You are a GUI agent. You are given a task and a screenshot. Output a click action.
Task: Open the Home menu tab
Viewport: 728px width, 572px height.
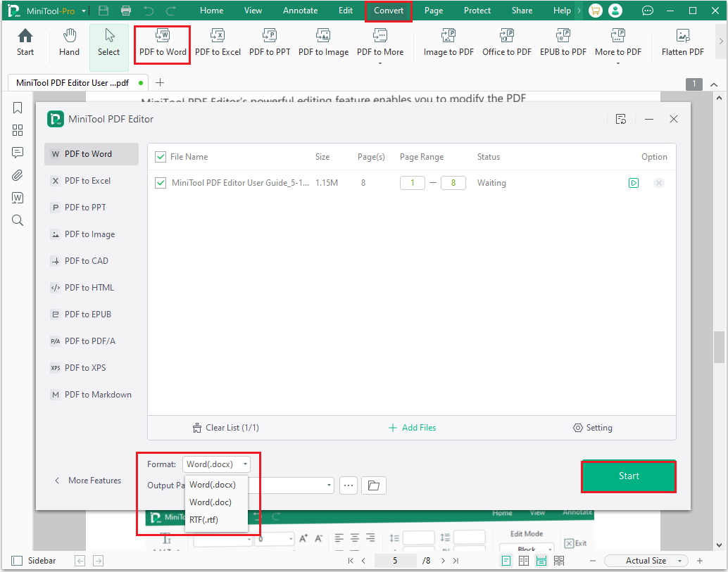click(212, 11)
